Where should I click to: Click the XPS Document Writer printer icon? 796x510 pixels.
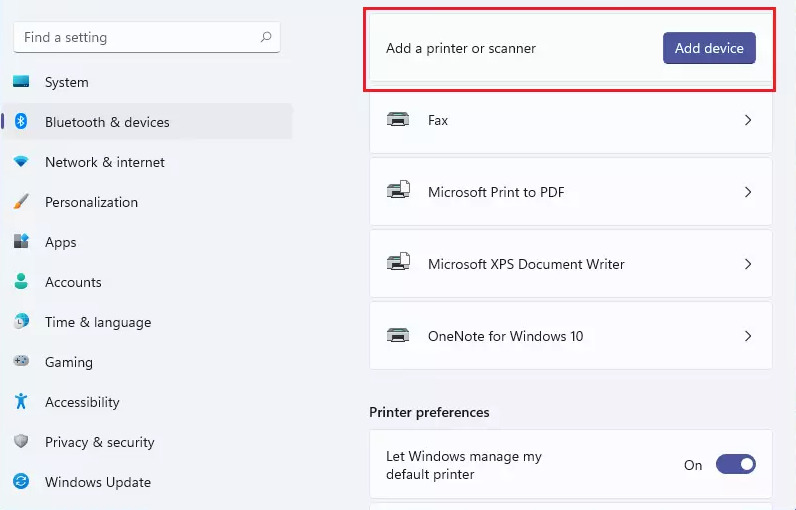(399, 262)
